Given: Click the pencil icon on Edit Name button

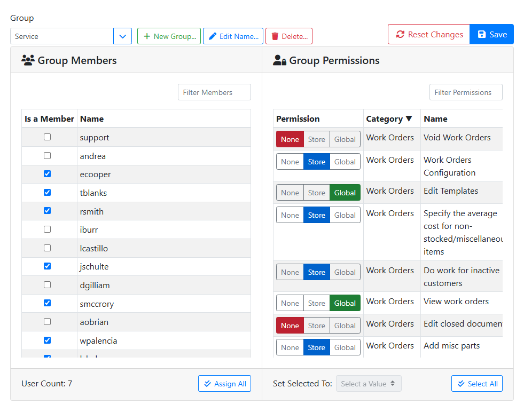Looking at the screenshot, I should pyautogui.click(x=213, y=36).
